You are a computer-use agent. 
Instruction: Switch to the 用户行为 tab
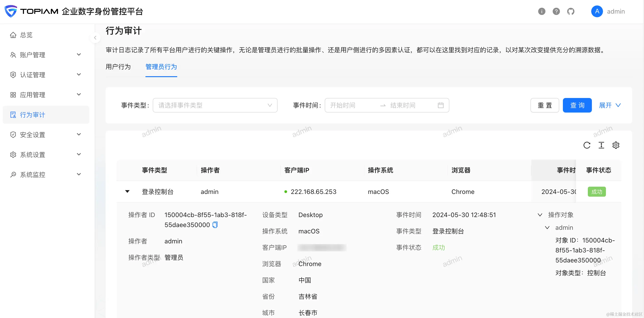pyautogui.click(x=118, y=67)
